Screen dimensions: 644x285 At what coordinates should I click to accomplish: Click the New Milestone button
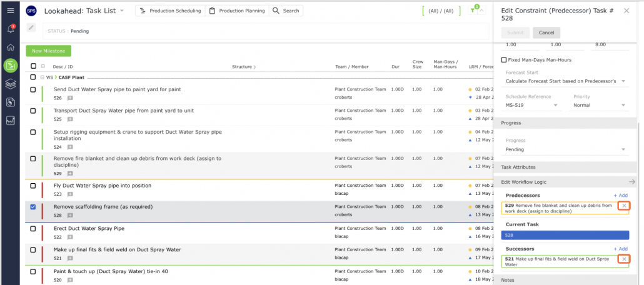[x=49, y=51]
